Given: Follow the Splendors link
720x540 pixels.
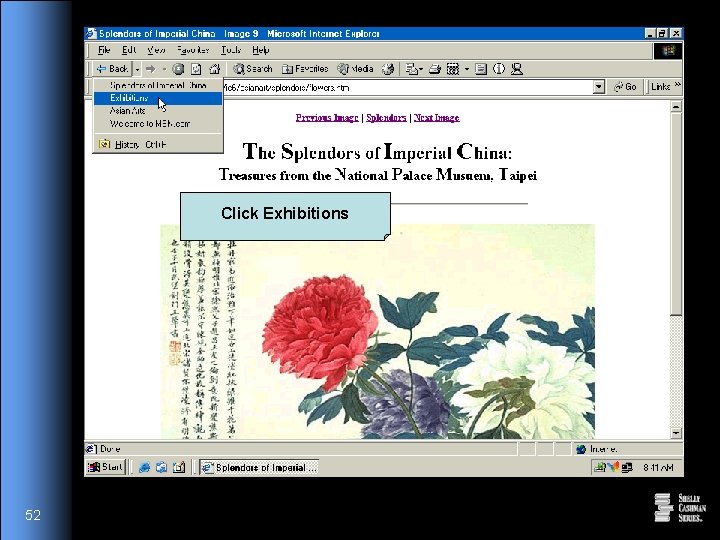Looking at the screenshot, I should point(386,118).
